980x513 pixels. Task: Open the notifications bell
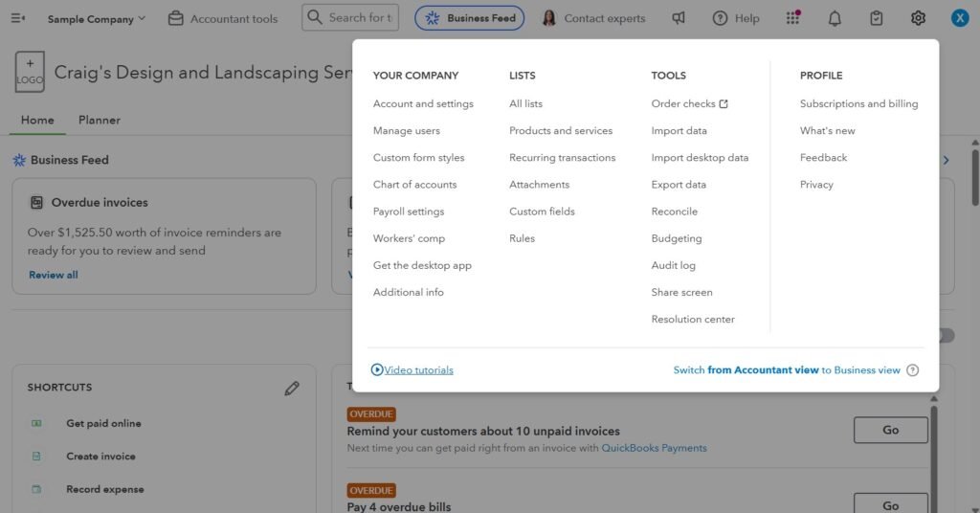coord(835,18)
